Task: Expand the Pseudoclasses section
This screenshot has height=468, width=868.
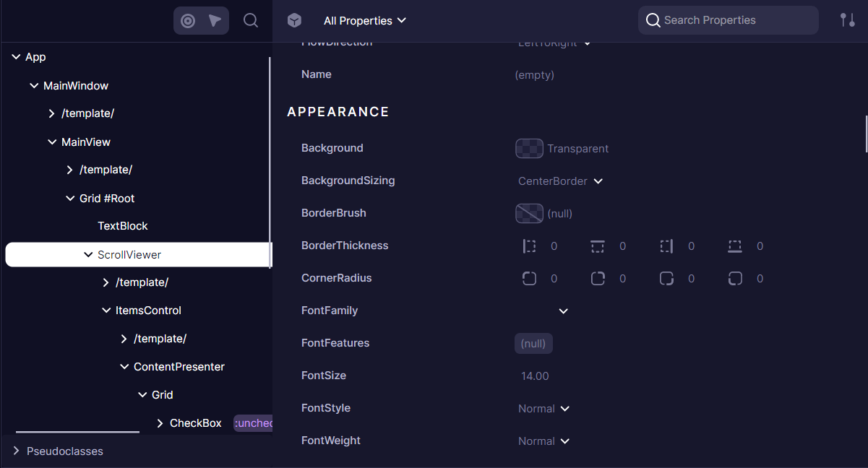Action: click(x=16, y=451)
